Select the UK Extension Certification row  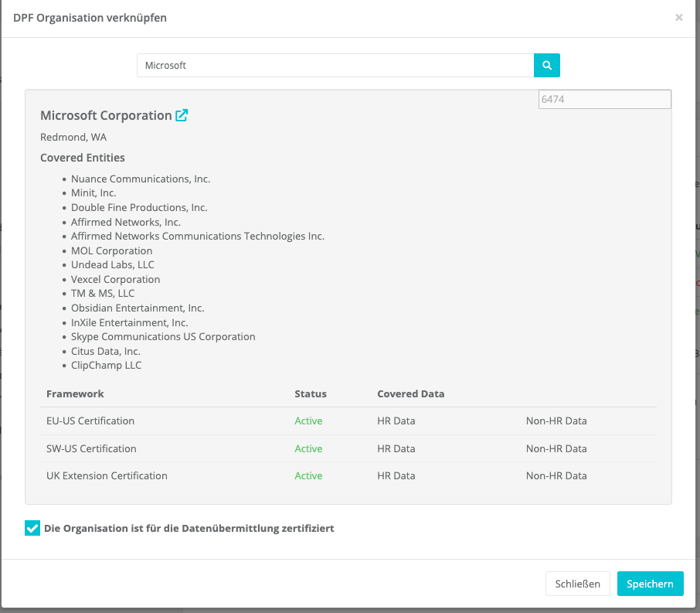coord(107,476)
